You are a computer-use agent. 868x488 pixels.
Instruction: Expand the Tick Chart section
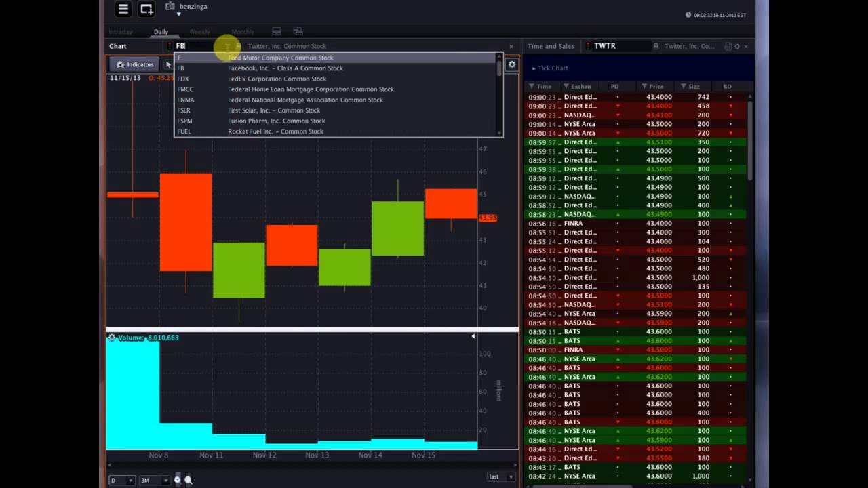[550, 68]
